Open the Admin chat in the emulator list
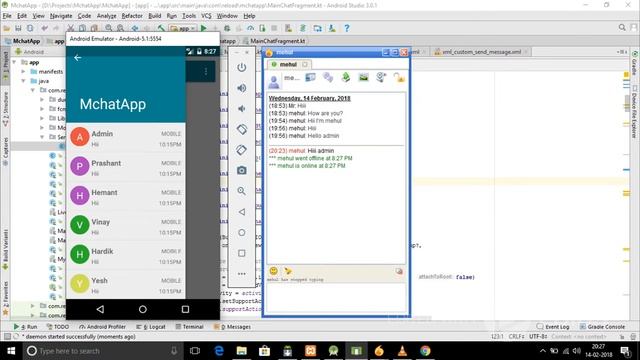 (126, 138)
